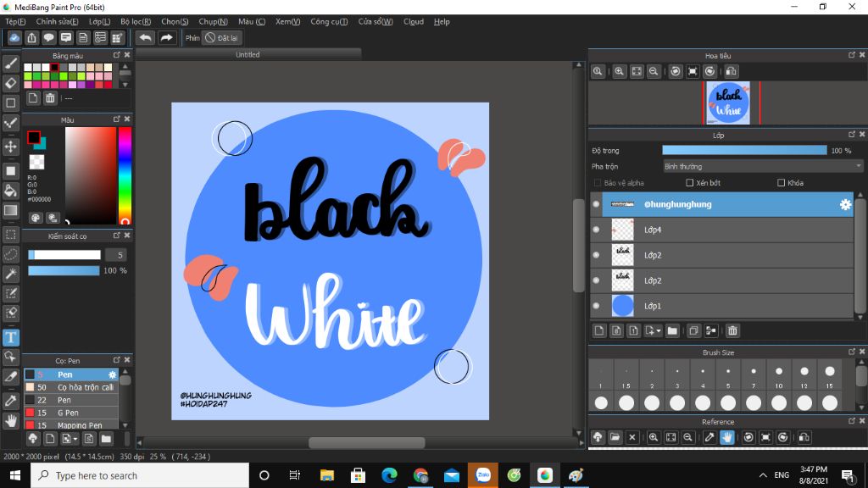
Task: Click the navigator preview thumbnail
Action: click(728, 103)
